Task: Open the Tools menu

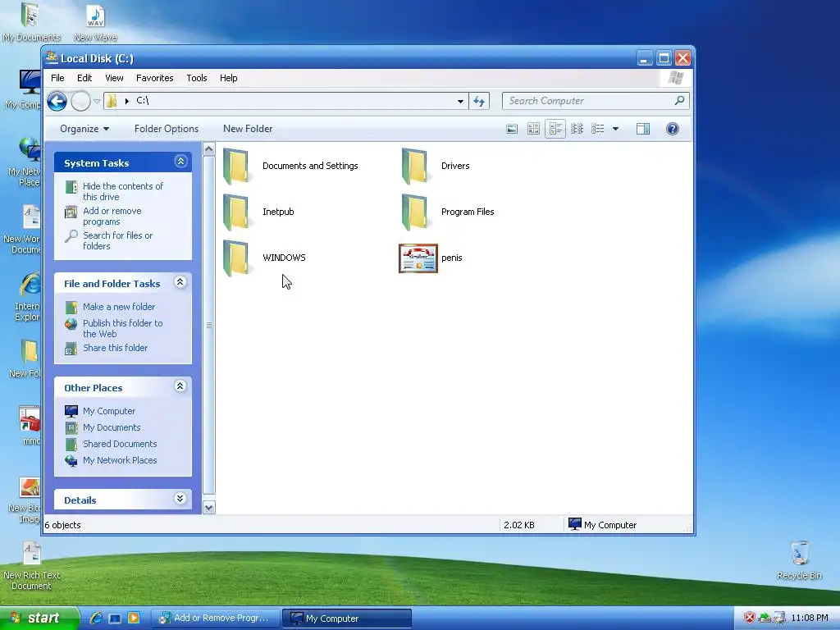Action: (197, 78)
